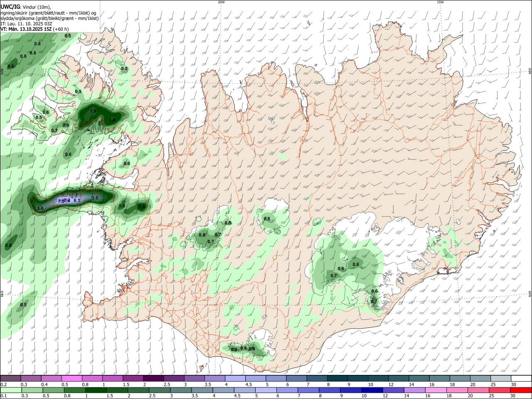
Task: Pick the darkest green lower swatch between 1 and 1.5
Action: click(96, 390)
